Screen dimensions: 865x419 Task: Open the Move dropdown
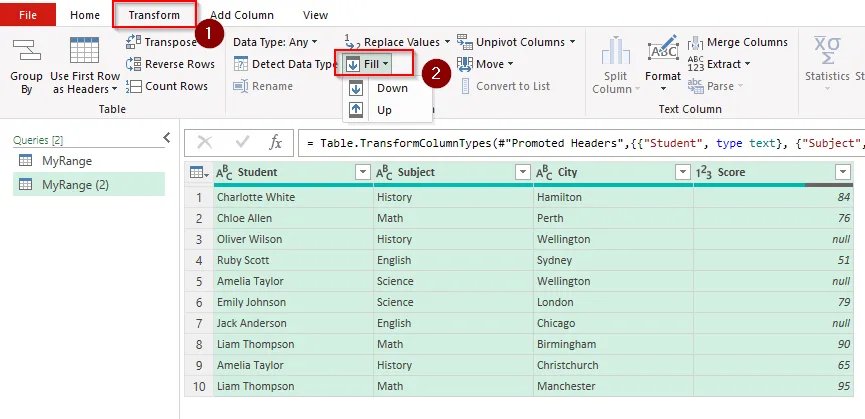pyautogui.click(x=485, y=64)
